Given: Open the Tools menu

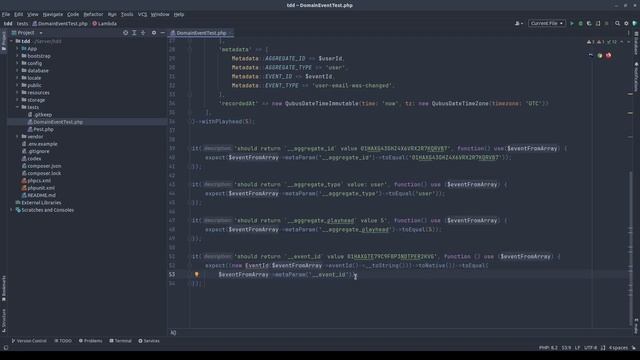Looking at the screenshot, I should click(127, 14).
